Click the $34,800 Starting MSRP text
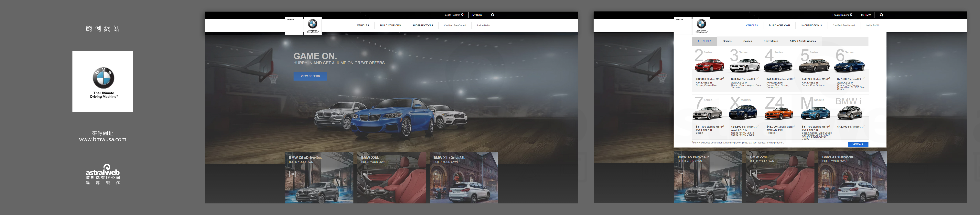The width and height of the screenshot is (980, 215). pyautogui.click(x=745, y=126)
